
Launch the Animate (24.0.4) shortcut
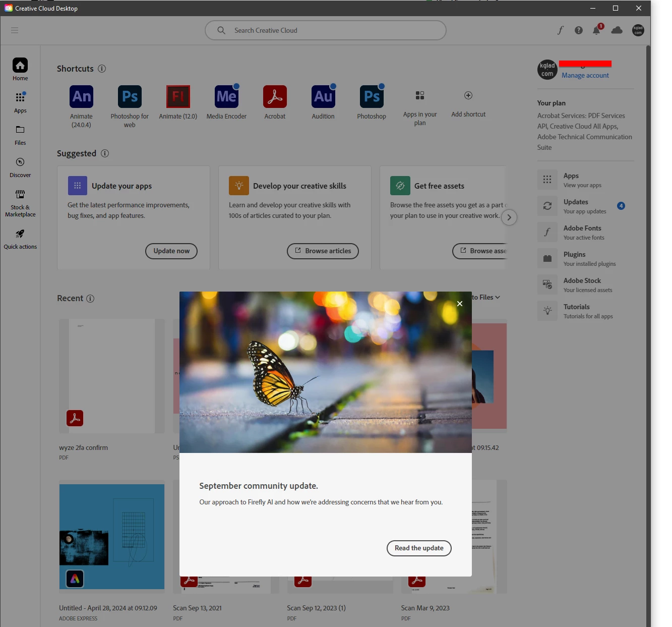pos(81,96)
